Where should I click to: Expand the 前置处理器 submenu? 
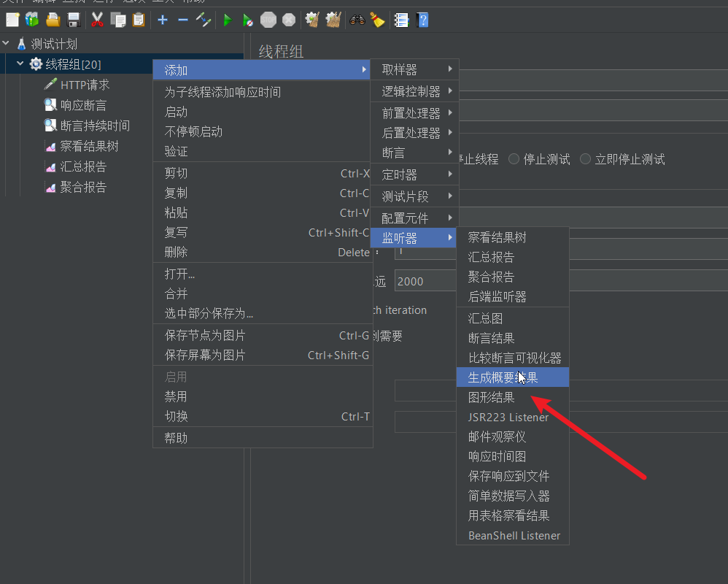(414, 113)
